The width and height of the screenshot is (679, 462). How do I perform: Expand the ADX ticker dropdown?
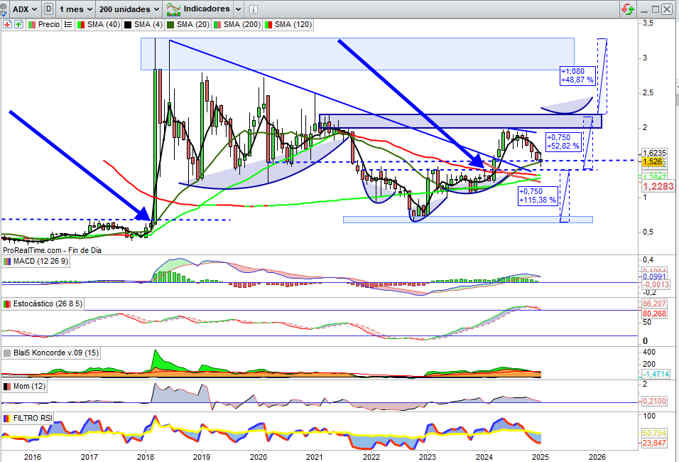point(20,7)
